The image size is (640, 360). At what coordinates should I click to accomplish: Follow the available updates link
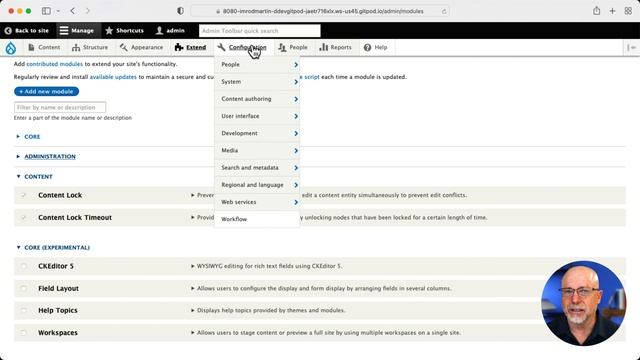[x=113, y=77]
